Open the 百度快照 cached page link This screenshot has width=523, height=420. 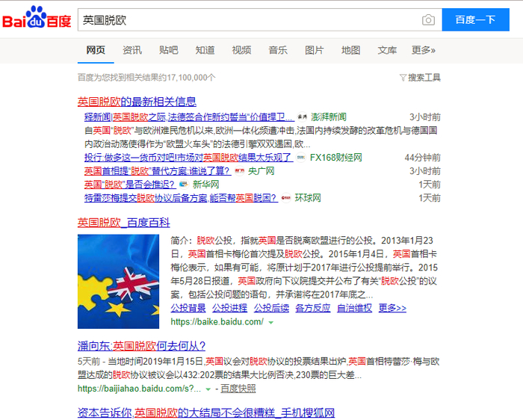(238, 389)
